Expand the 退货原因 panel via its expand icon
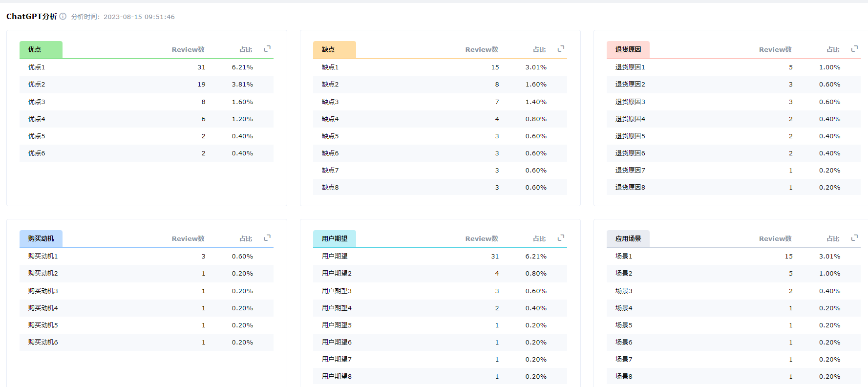The height and width of the screenshot is (387, 868). click(854, 49)
